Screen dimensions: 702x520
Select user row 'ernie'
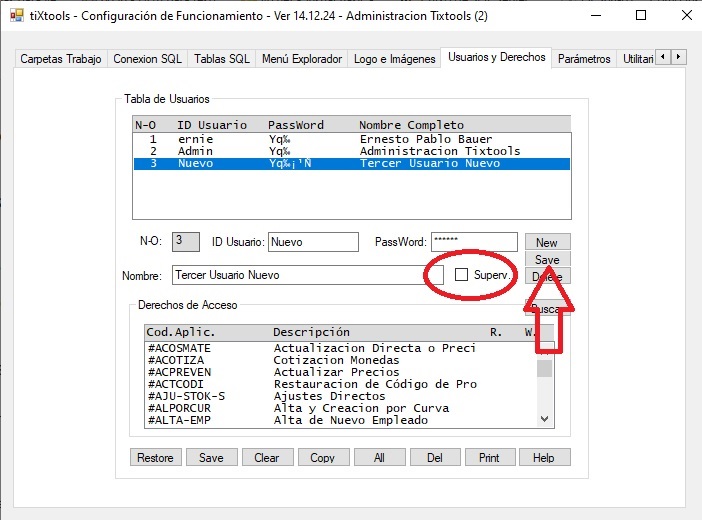click(x=352, y=139)
